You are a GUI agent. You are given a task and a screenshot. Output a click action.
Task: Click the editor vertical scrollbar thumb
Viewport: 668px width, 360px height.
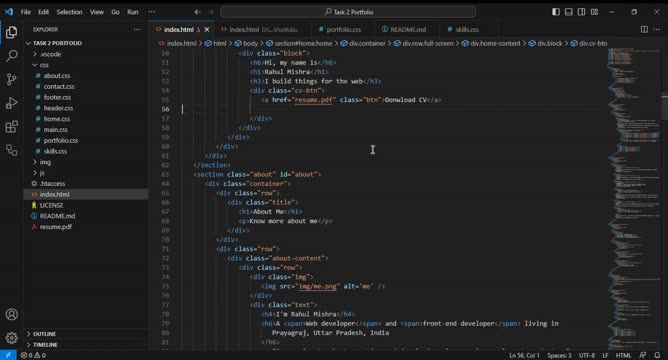(665, 106)
